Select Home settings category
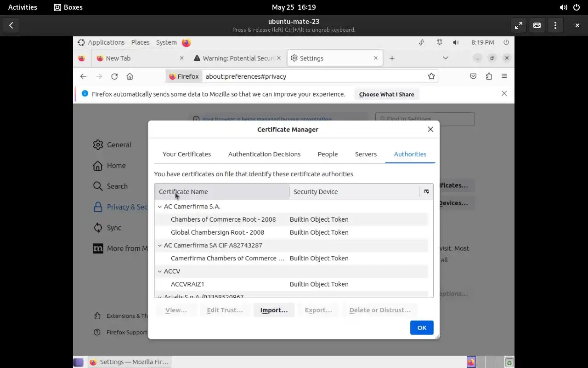The height and width of the screenshot is (368, 588). click(x=109, y=166)
